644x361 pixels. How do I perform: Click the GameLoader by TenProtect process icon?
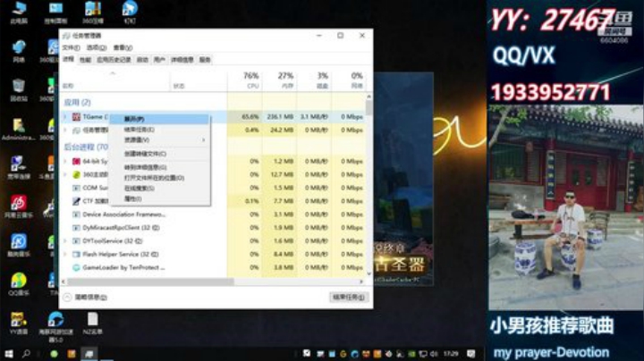pyautogui.click(x=76, y=267)
